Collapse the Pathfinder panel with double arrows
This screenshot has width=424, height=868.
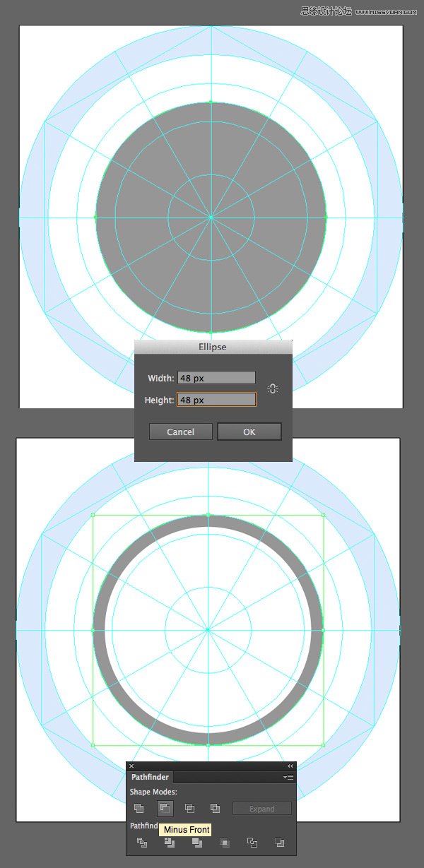coord(290,766)
